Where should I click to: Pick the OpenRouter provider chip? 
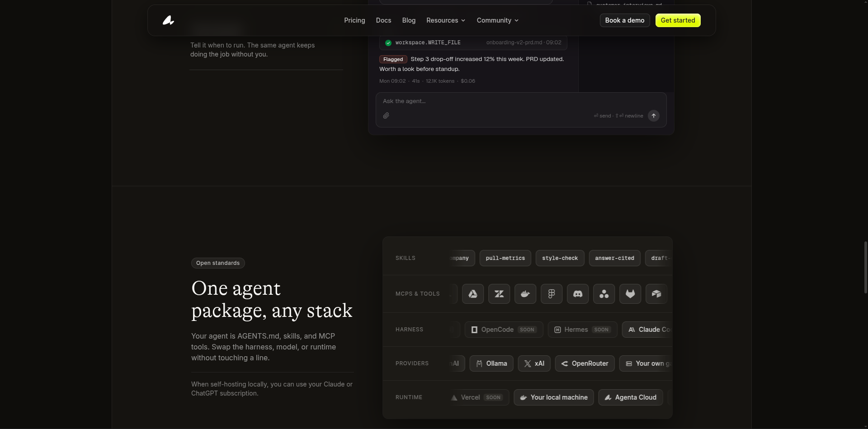[x=585, y=363]
